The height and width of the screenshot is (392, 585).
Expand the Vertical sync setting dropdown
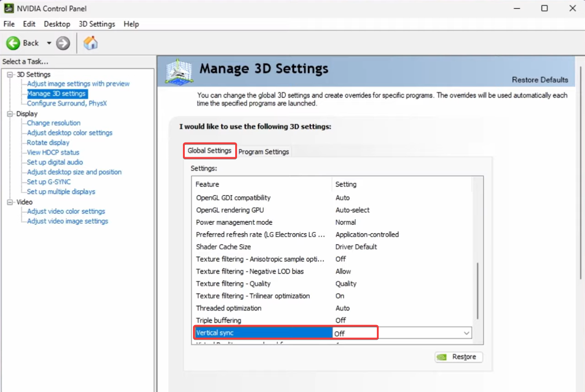[466, 333]
